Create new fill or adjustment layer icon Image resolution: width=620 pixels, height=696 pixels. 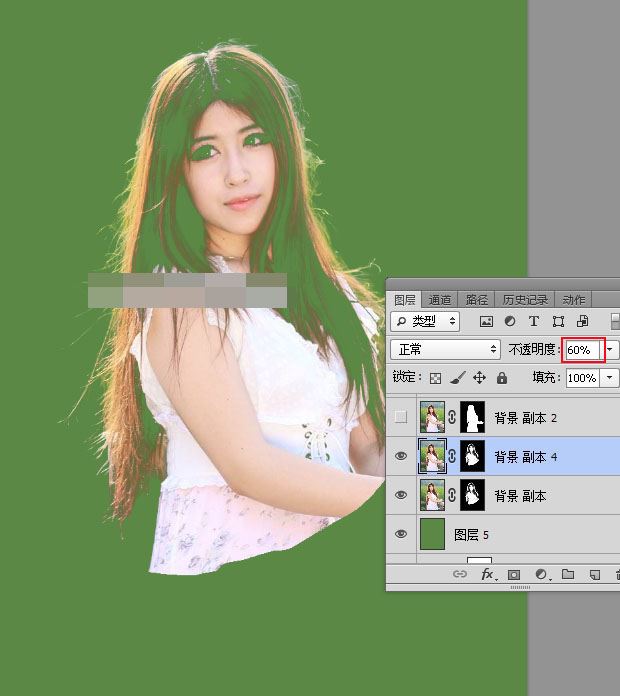click(x=542, y=575)
